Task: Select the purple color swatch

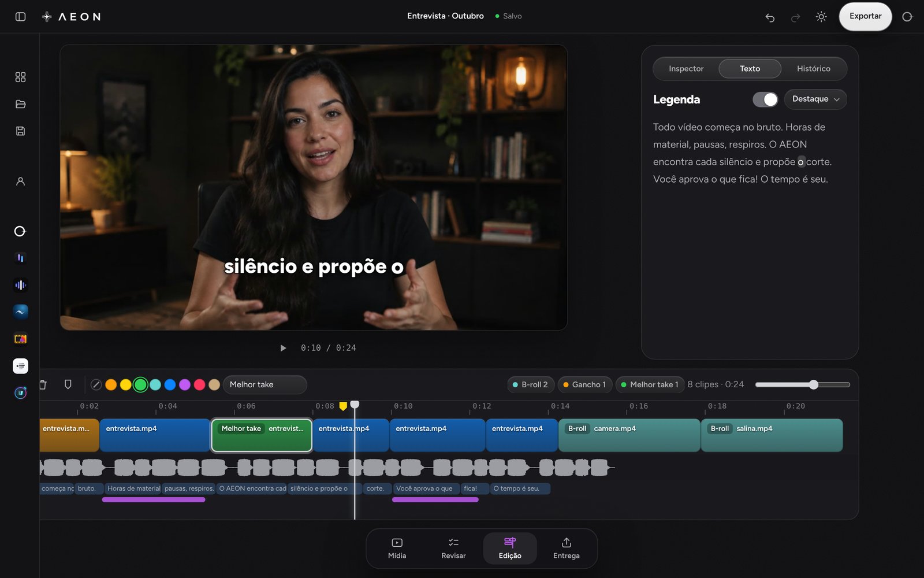Action: [x=185, y=384]
